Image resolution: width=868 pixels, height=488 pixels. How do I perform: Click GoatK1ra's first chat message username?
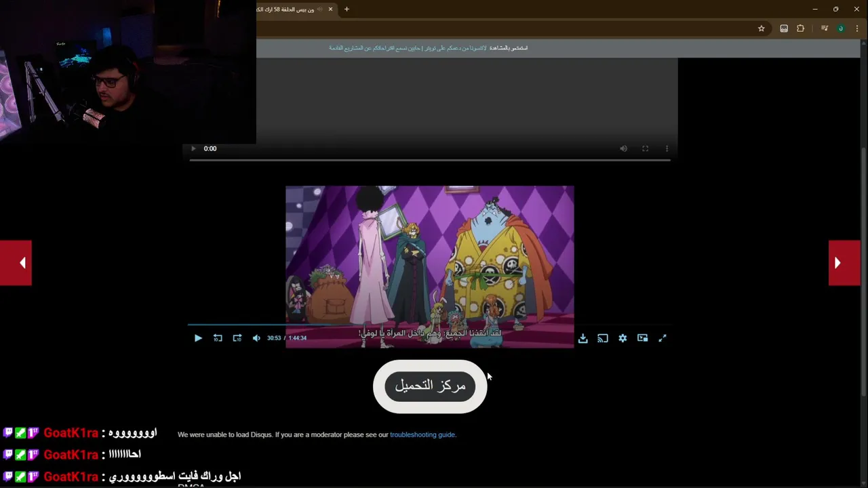click(x=71, y=432)
